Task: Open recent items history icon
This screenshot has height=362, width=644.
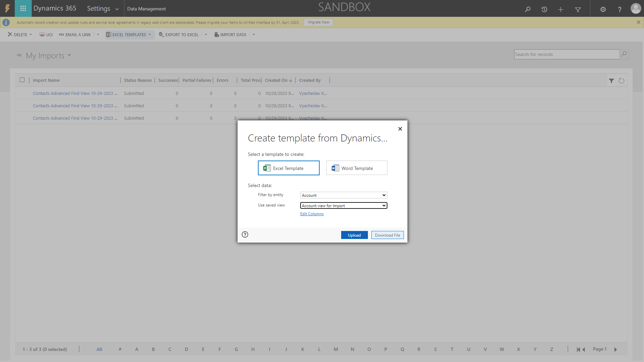Action: (x=544, y=9)
